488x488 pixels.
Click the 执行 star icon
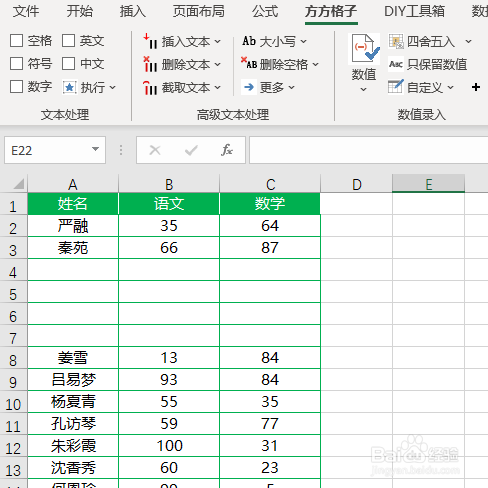pos(70,87)
